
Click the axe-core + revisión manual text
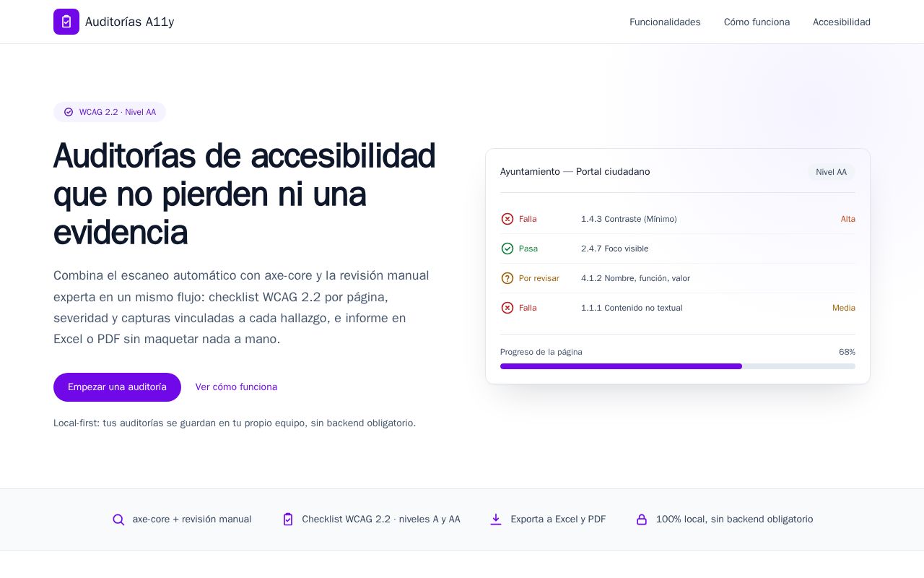tap(192, 519)
